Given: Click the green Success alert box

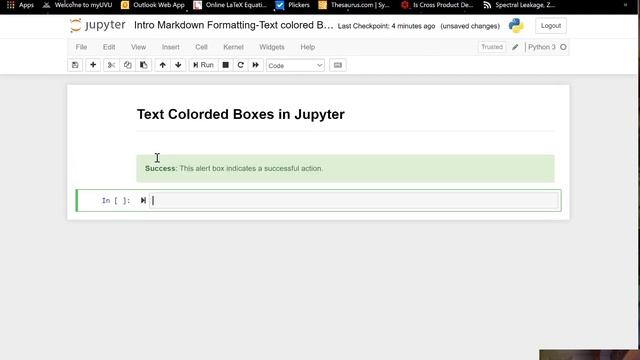Looking at the screenshot, I should tap(345, 169).
